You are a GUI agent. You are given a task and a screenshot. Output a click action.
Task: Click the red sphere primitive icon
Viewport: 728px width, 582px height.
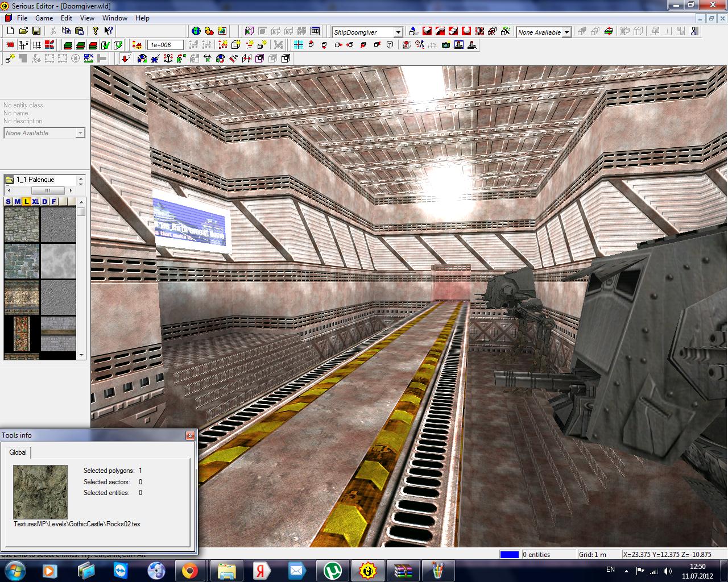466,31
